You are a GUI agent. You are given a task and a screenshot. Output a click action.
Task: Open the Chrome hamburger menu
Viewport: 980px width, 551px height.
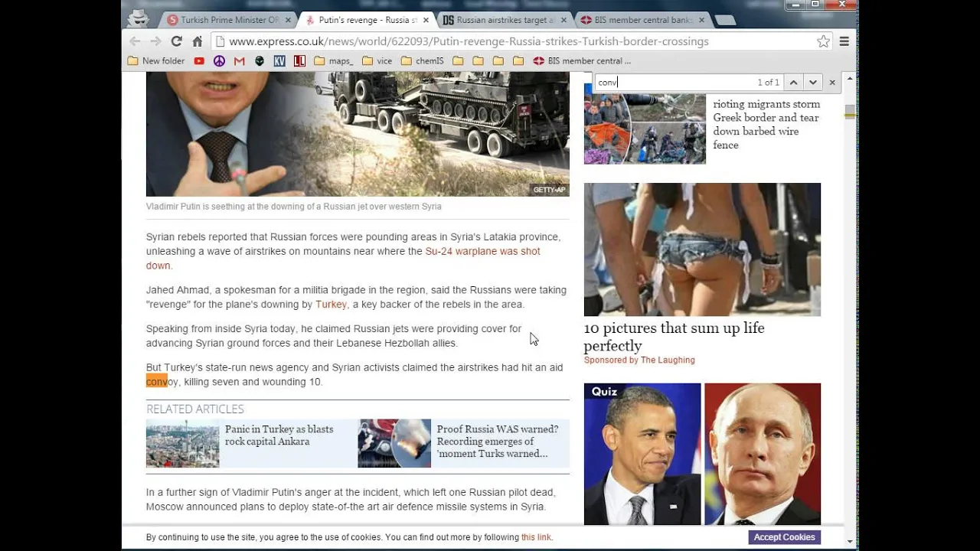click(x=844, y=41)
